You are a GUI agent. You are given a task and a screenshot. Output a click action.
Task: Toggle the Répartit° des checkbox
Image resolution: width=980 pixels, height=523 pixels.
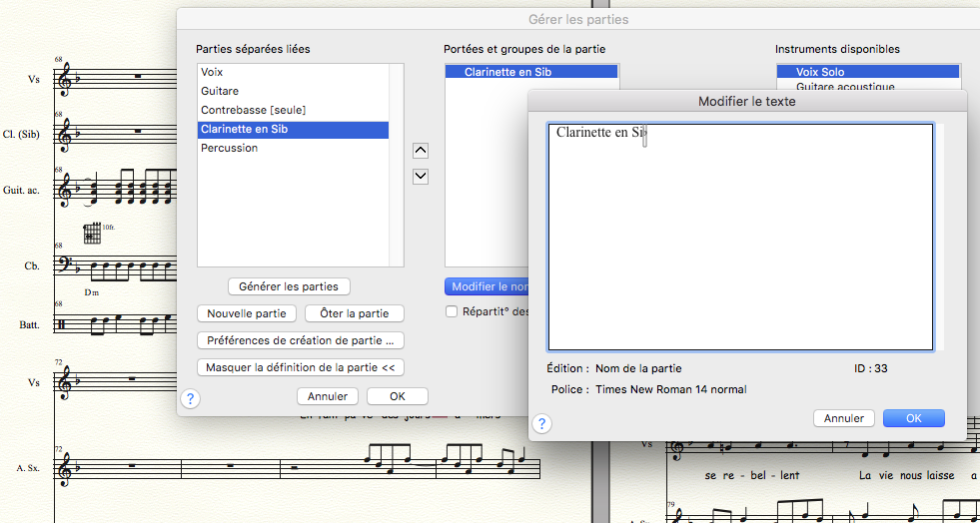tap(452, 311)
